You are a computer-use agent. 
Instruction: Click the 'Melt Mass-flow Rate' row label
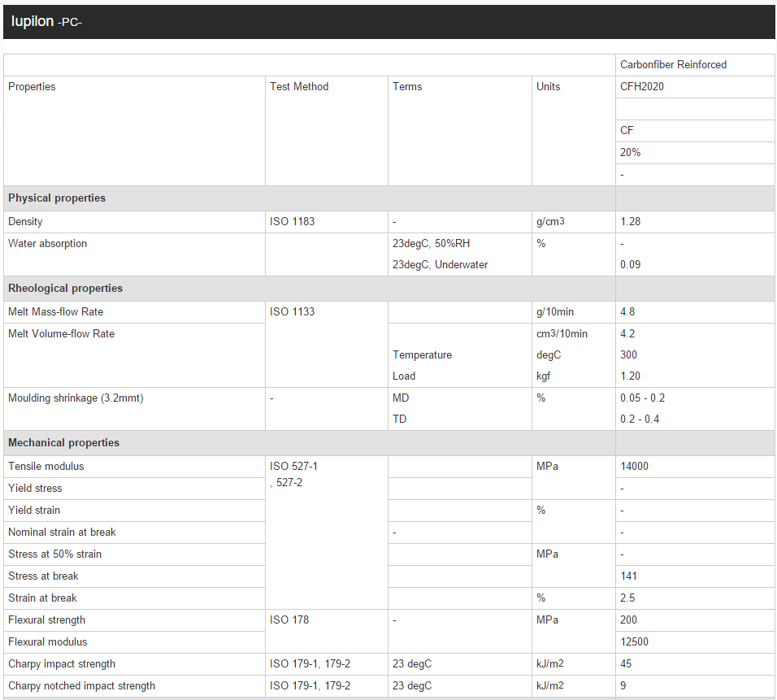[x=55, y=312]
